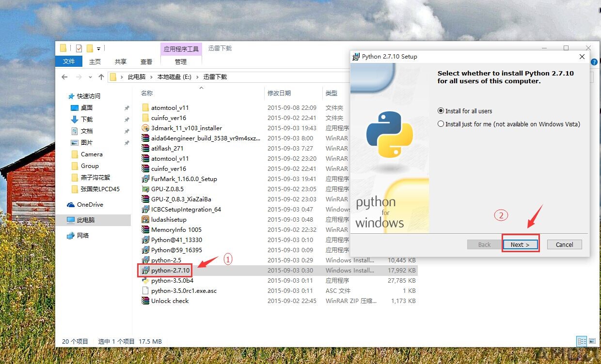Viewport: 601px width, 364px height.
Task: Click the Unlock check archive icon
Action: coord(145,301)
